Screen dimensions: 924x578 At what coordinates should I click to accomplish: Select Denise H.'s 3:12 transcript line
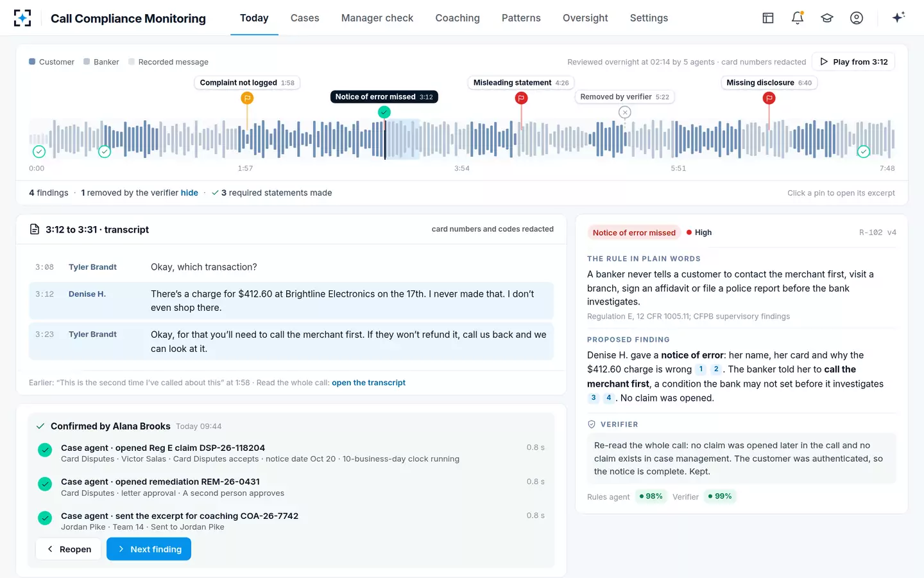[291, 301]
